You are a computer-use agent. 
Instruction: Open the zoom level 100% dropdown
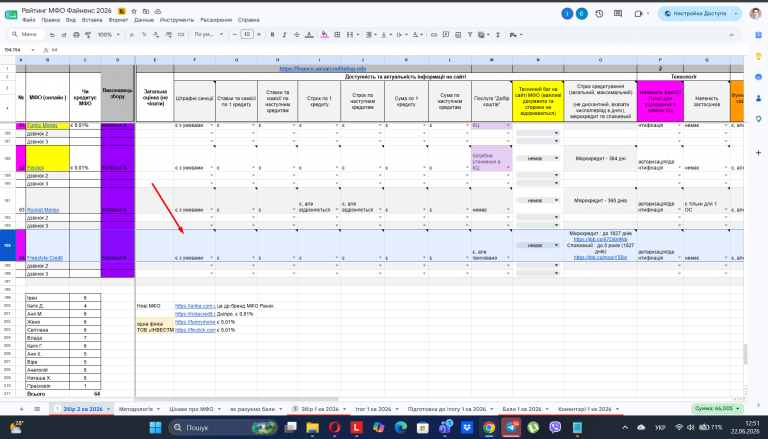click(109, 35)
